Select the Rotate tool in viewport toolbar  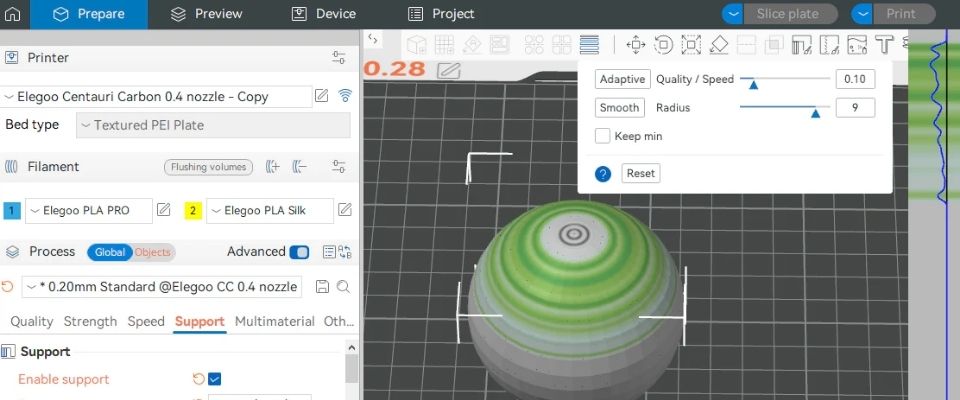click(663, 44)
